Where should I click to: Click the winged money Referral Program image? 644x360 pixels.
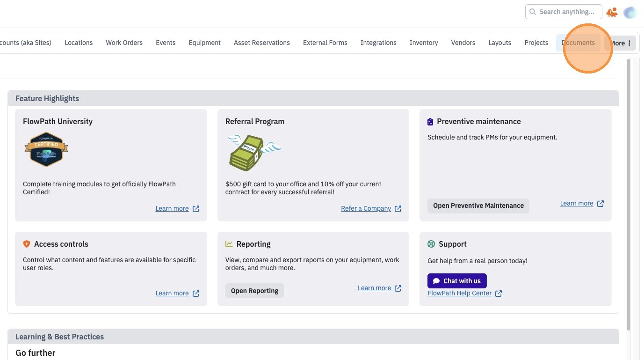click(x=254, y=153)
